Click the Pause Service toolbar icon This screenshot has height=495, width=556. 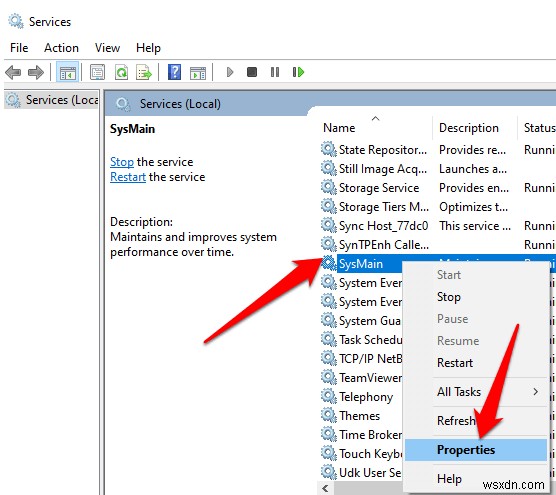click(275, 72)
